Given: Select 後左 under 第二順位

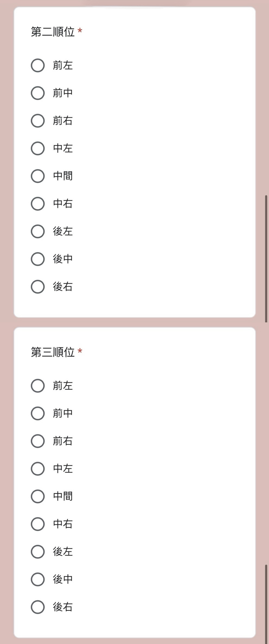Looking at the screenshot, I should [x=38, y=231].
